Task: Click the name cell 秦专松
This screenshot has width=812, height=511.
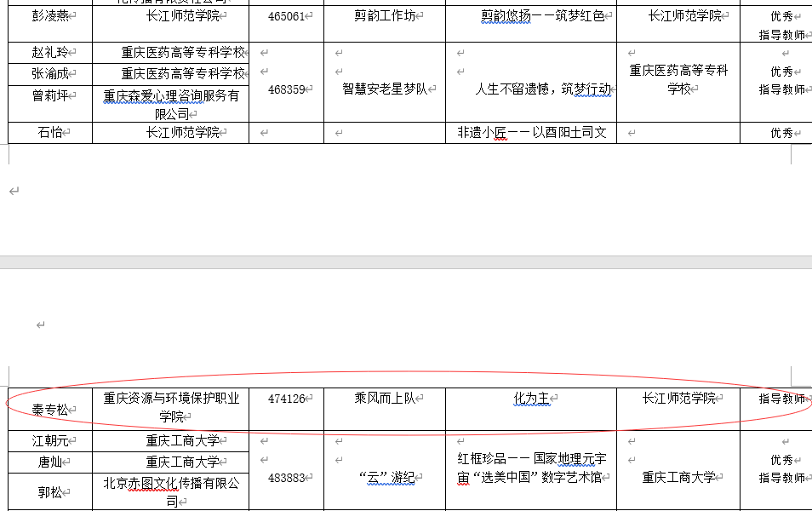Action: 49,411
